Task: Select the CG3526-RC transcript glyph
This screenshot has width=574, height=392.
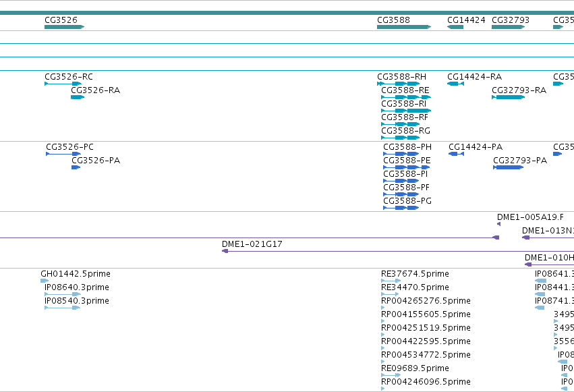Action: coord(63,84)
